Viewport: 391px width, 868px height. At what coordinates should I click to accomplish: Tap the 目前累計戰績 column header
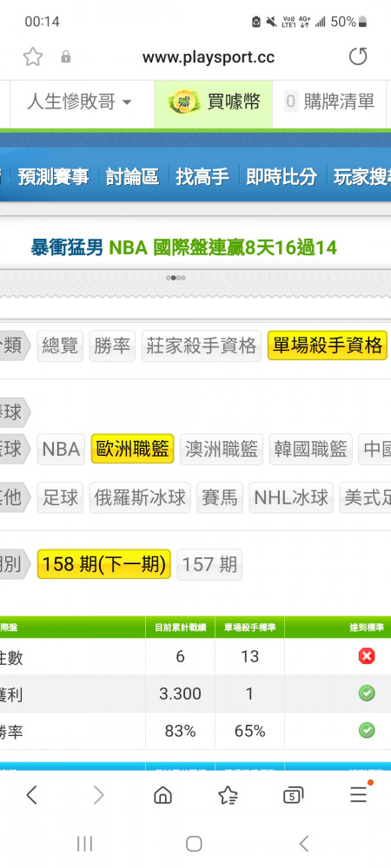tap(180, 628)
